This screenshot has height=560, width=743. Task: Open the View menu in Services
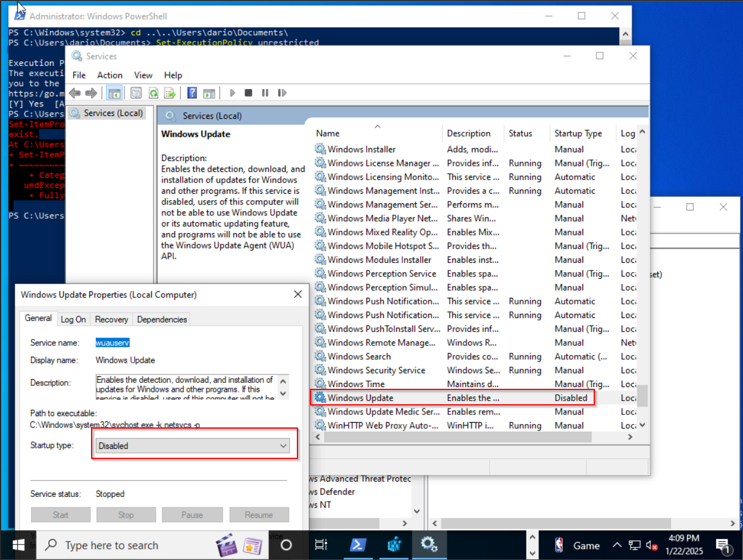143,75
